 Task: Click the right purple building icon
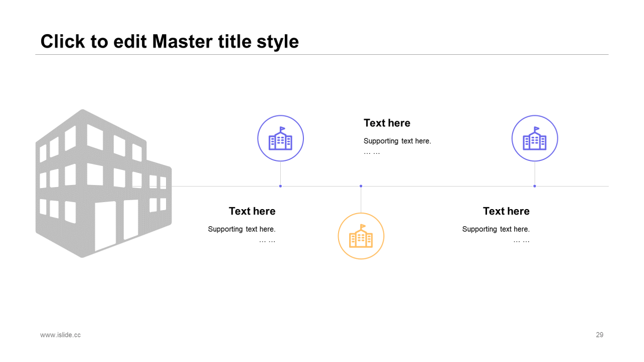(x=534, y=138)
